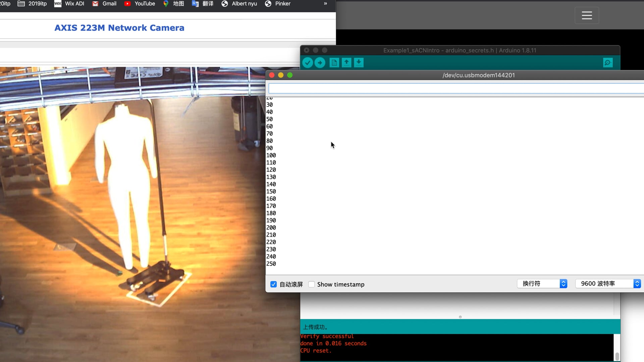Open the Albert nyu bookmark
Screen dimensions: 644x362
point(239,4)
